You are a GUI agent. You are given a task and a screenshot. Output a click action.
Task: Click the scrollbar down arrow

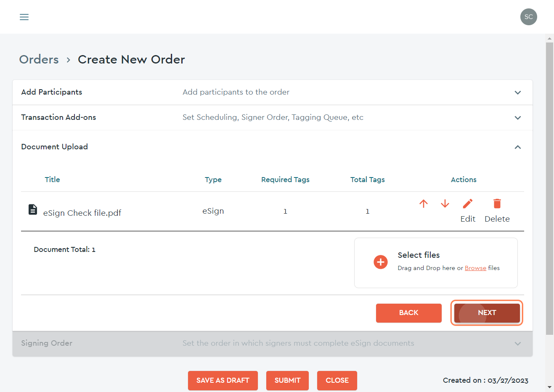549,387
